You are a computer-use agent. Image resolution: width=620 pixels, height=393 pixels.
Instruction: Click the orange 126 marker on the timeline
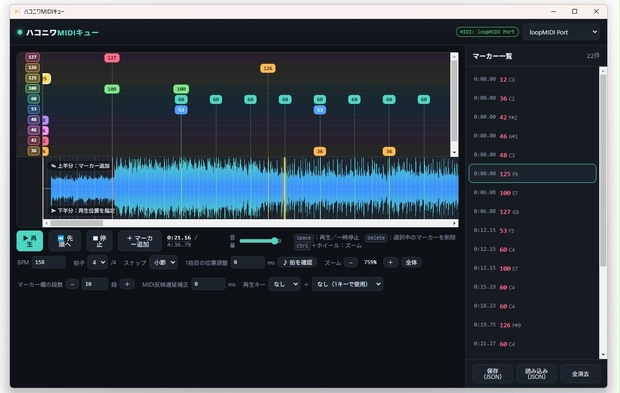coord(268,68)
